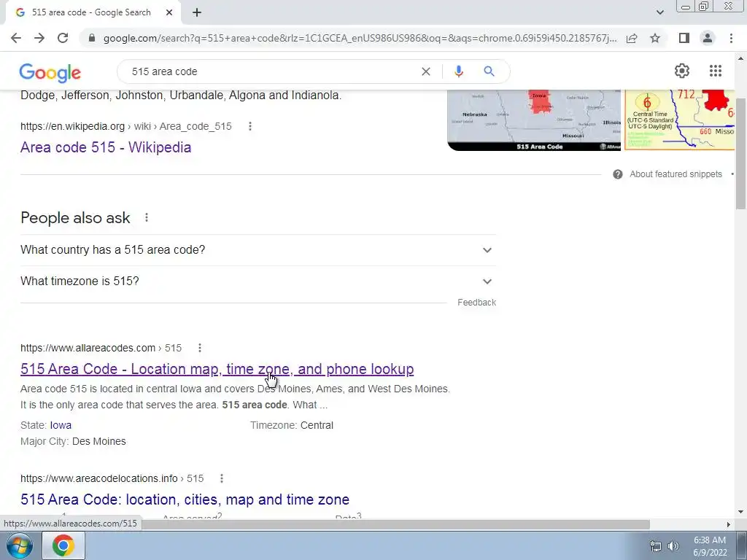Click the browser address bar URL
Viewport: 747px width, 560px height.
[360, 38]
